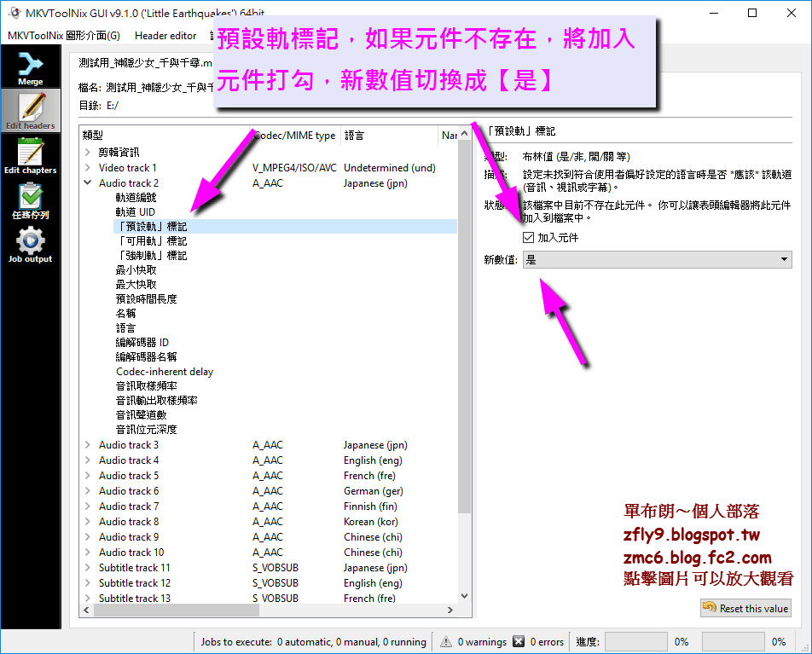The height and width of the screenshot is (654, 812).
Task: Select the 軌道編號 tree item
Action: pos(136,197)
